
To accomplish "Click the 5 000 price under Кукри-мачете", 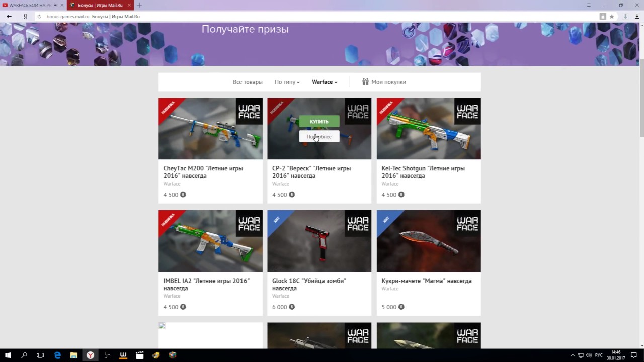I will pos(389,307).
